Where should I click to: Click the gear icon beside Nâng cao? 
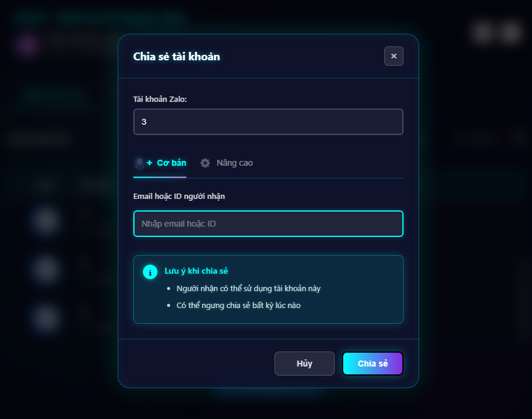[x=205, y=163]
